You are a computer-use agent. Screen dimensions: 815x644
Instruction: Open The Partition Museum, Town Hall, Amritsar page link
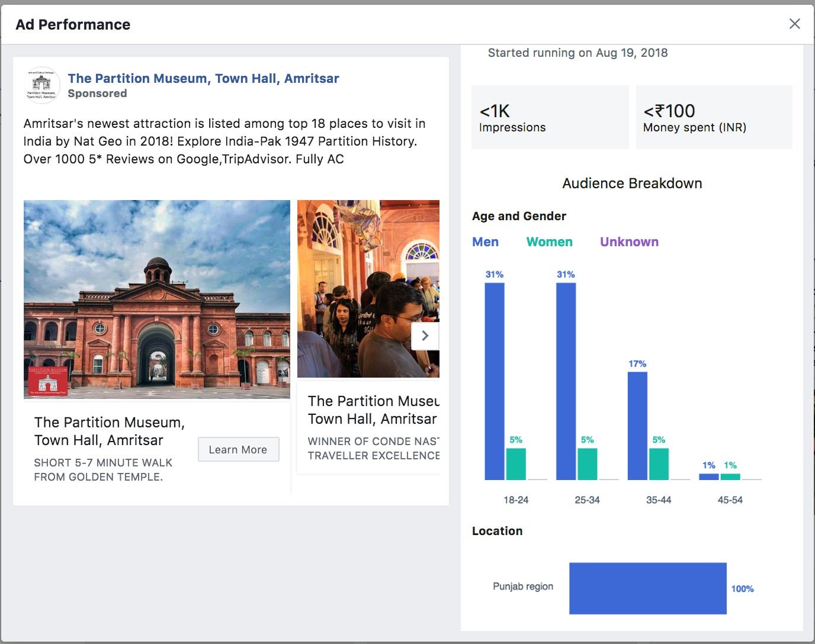point(203,78)
